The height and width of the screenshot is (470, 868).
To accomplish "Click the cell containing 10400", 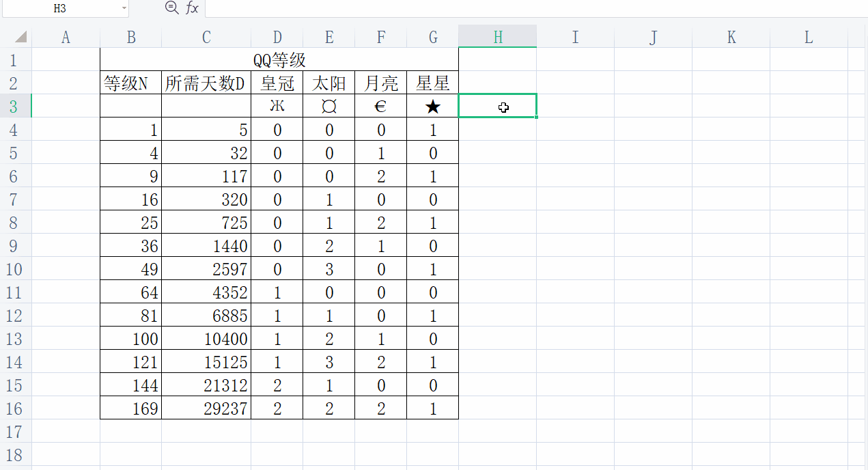I will tap(206, 339).
